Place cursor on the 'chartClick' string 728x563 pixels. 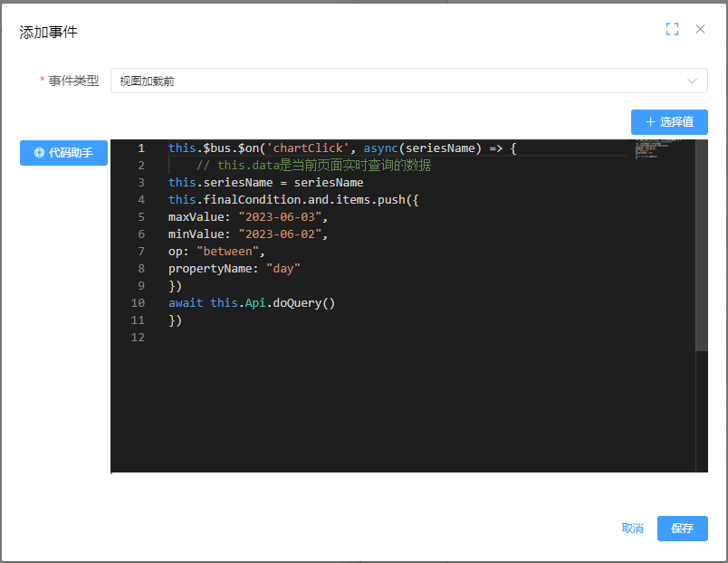pos(308,148)
